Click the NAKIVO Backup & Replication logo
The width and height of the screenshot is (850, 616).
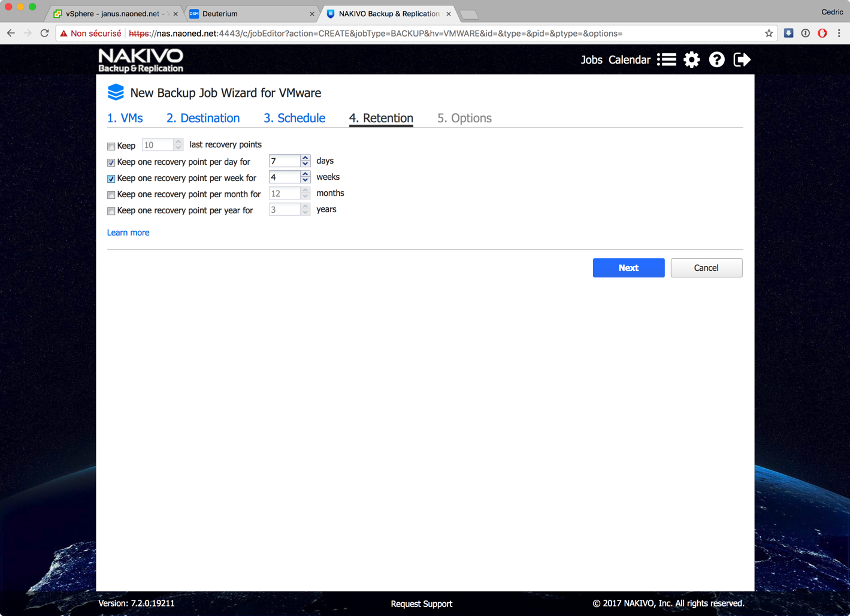coord(141,60)
